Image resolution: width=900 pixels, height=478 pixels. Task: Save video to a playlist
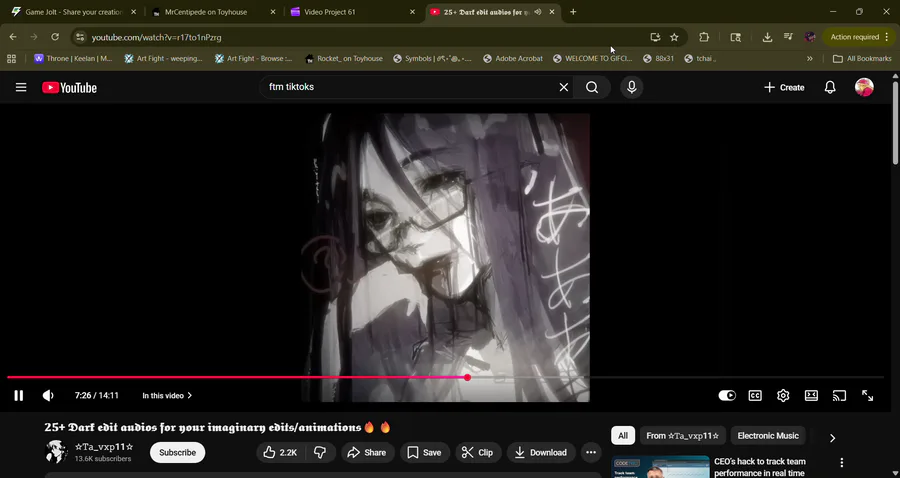425,452
